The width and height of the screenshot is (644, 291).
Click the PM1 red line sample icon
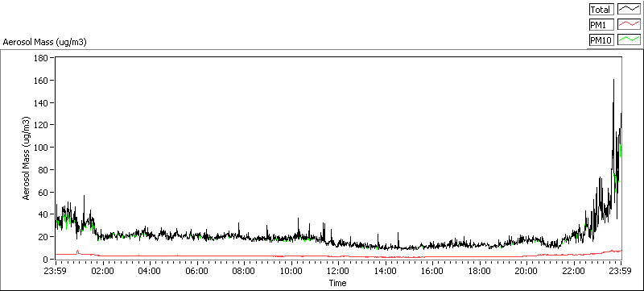629,25
